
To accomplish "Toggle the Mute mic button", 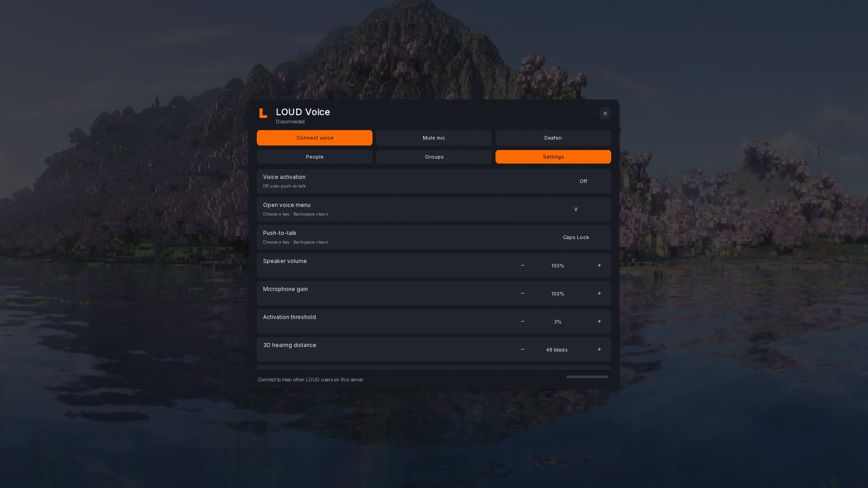I will [x=434, y=138].
